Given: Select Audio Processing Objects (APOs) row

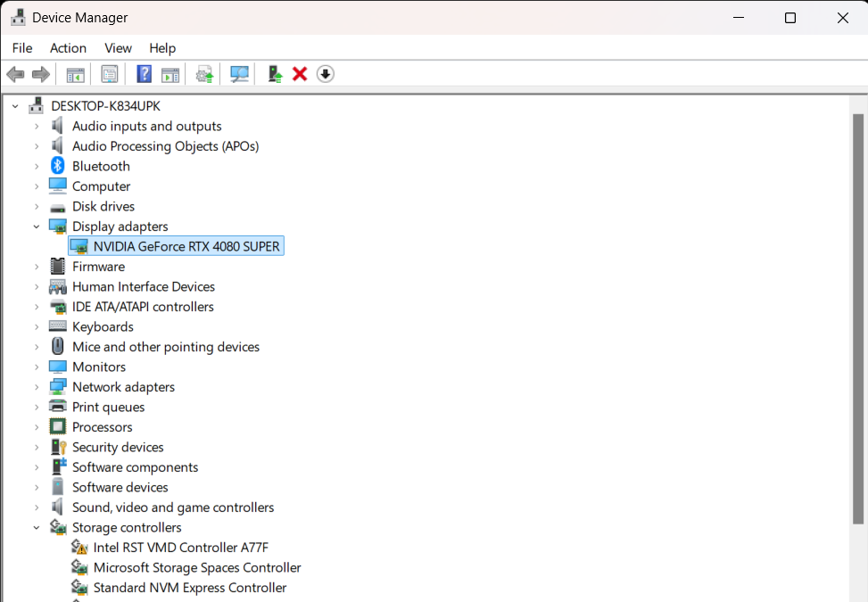Looking at the screenshot, I should pos(166,146).
